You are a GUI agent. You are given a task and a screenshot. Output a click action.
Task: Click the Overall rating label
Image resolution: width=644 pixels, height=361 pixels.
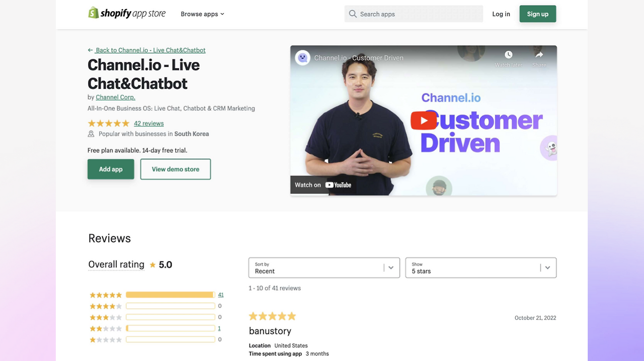[x=116, y=264]
